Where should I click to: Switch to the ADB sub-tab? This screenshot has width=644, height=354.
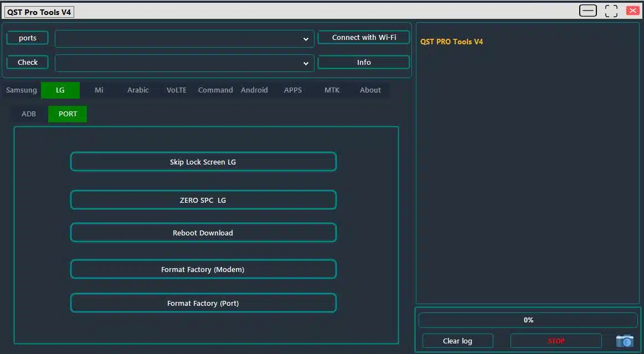point(29,114)
